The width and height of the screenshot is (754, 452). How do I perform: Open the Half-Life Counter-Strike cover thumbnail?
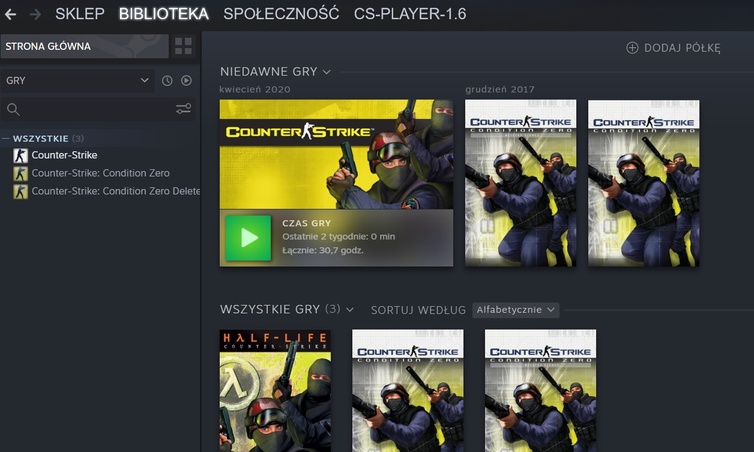275,390
